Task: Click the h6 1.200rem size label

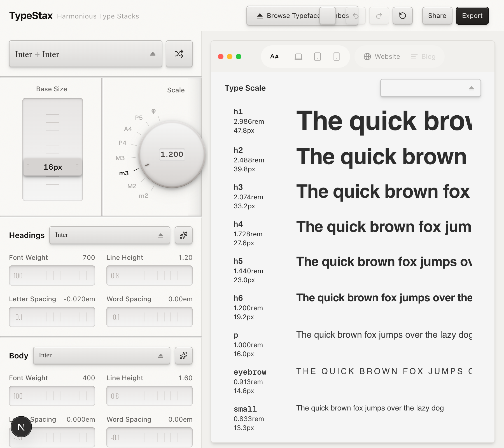Action: point(248,308)
